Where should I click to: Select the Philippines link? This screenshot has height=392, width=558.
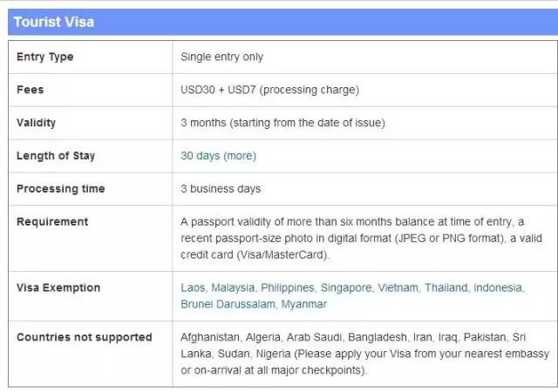(288, 287)
